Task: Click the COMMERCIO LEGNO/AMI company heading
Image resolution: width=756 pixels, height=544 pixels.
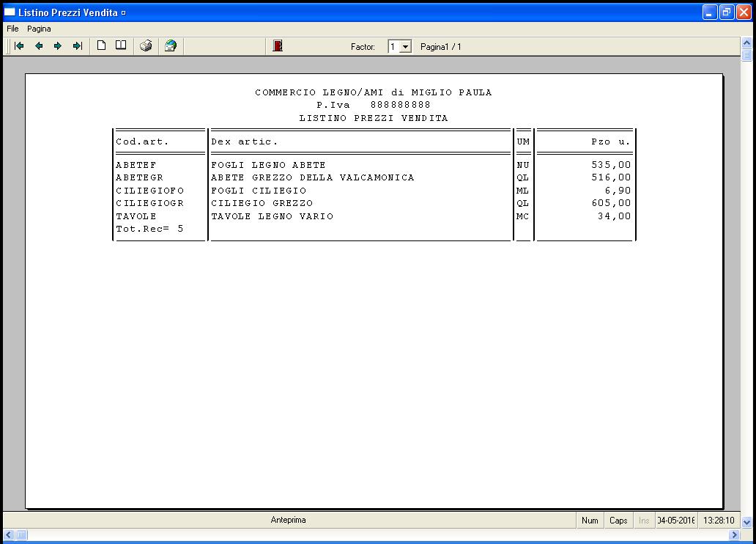Action: (x=373, y=92)
